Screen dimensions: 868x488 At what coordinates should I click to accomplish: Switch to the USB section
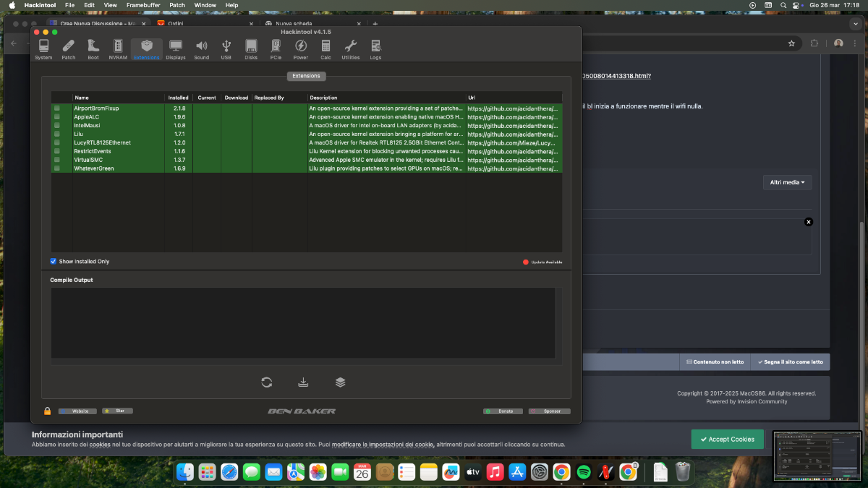tap(226, 49)
